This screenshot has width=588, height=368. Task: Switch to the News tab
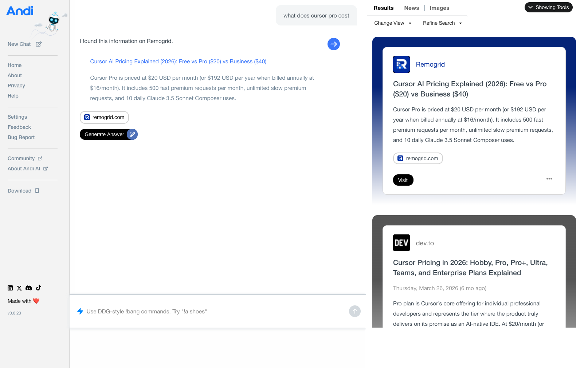tap(412, 8)
